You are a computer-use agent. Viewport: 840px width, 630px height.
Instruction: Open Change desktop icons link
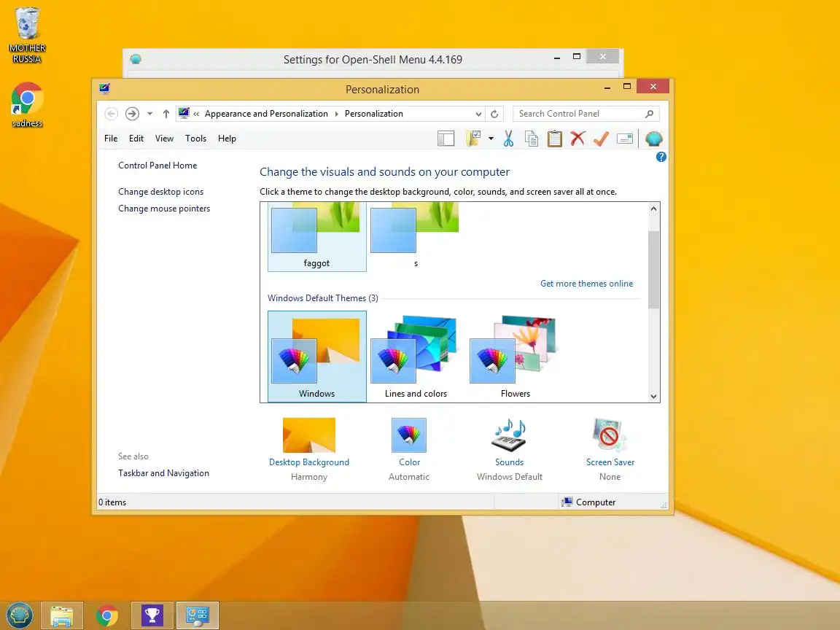[160, 192]
